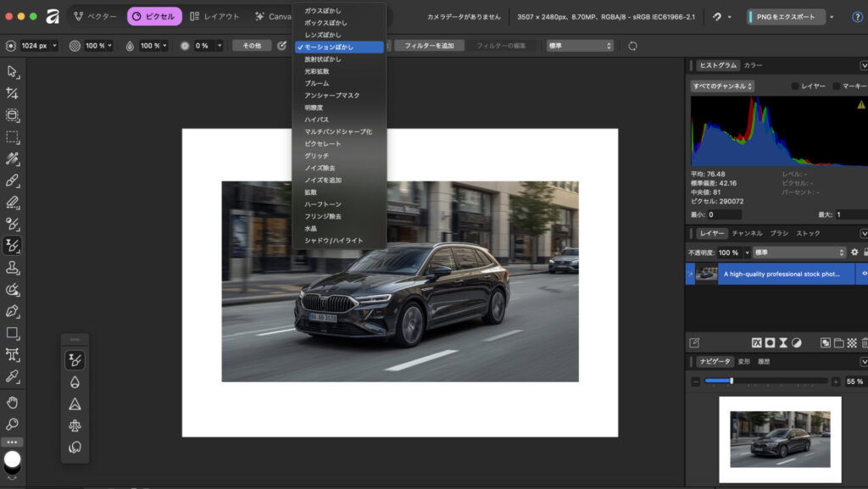Open the すべてのチャンネル channel dropdown
The image size is (868, 489).
pyautogui.click(x=722, y=86)
